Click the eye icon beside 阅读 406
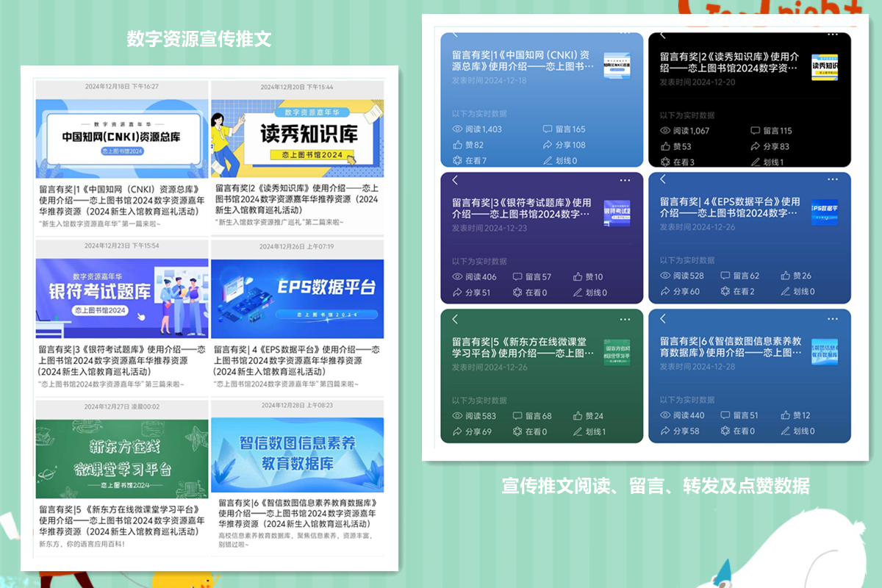Viewport: 882px width, 588px height. 457,277
